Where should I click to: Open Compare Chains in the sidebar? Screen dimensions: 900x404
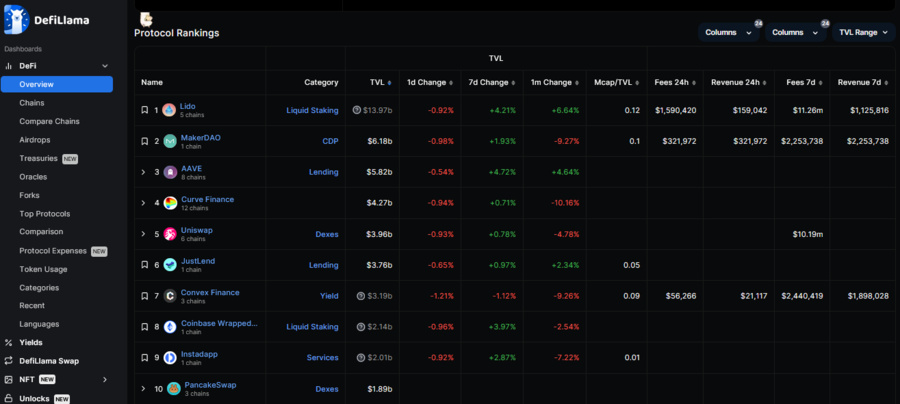49,122
